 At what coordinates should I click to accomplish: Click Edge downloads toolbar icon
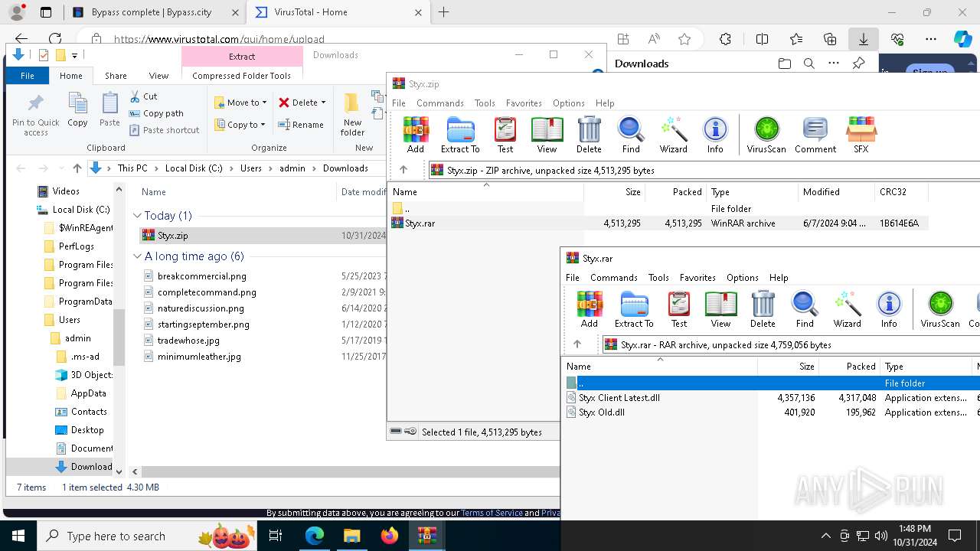point(864,39)
